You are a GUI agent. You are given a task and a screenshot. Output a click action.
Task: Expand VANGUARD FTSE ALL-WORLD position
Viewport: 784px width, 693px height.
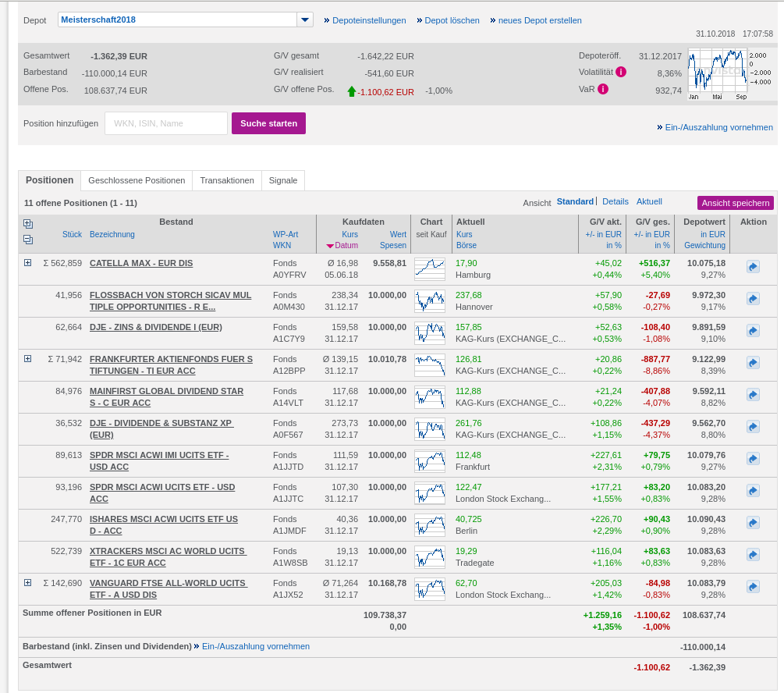coord(28,583)
